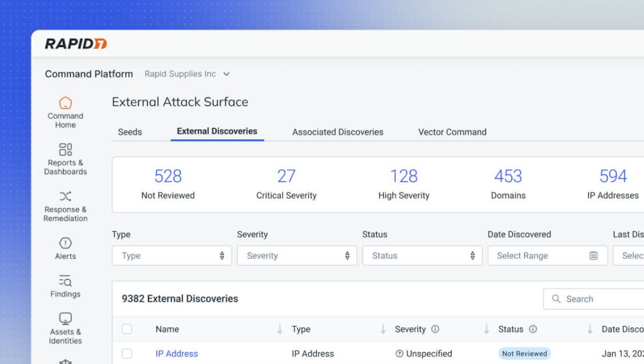Switch to the Associated Discoveries tab
Image resolution: width=644 pixels, height=364 pixels.
[x=337, y=132]
